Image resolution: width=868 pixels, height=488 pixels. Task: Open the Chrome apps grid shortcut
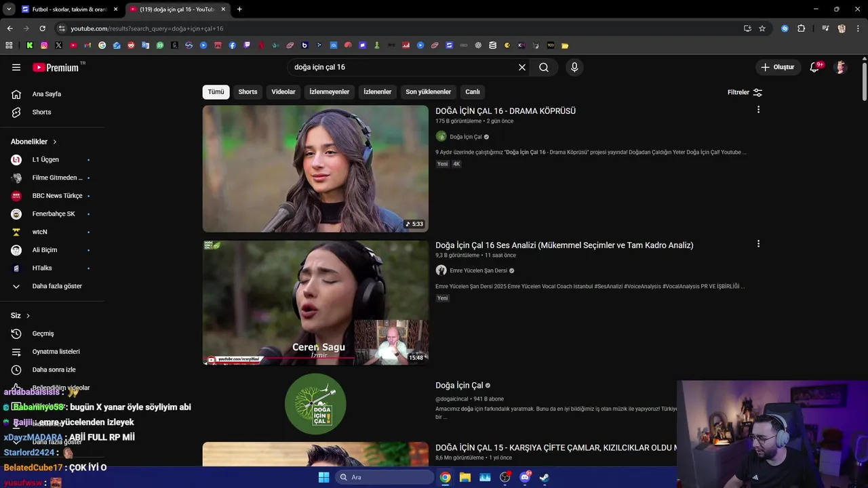coord(9,45)
